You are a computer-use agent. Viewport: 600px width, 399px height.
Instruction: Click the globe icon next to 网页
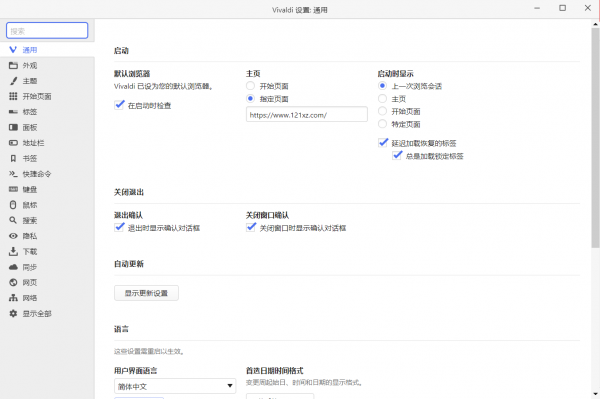[13, 282]
